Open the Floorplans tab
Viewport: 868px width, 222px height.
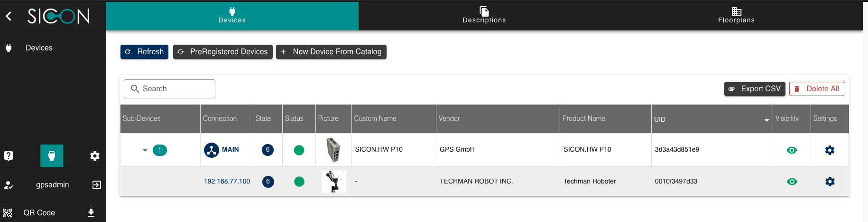(x=736, y=16)
